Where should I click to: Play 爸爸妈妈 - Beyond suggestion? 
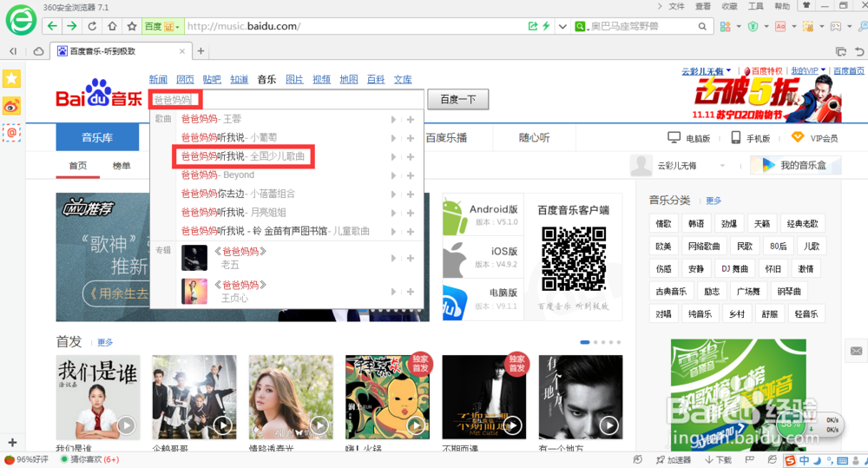393,175
